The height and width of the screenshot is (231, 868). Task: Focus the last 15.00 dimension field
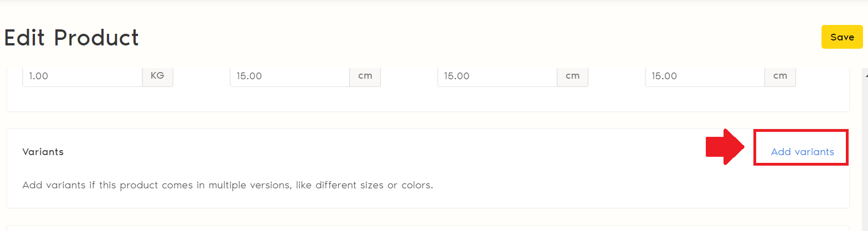(705, 76)
